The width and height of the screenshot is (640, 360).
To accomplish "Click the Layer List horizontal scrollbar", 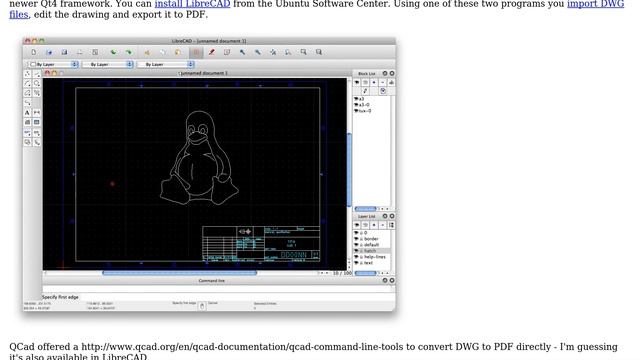I will [x=366, y=273].
